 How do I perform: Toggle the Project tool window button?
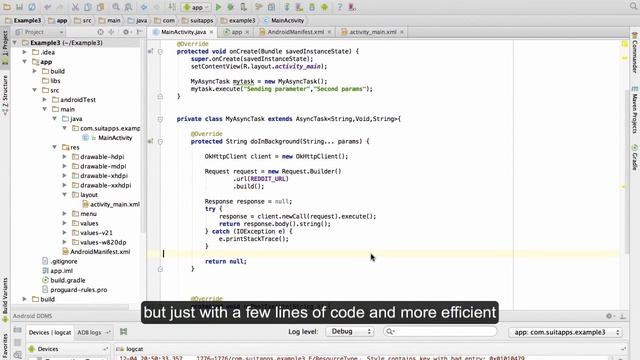pos(5,48)
